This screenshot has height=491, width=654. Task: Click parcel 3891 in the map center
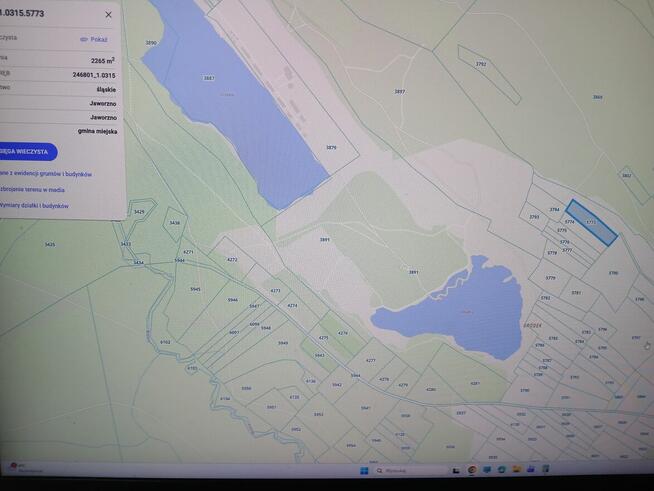coord(325,240)
